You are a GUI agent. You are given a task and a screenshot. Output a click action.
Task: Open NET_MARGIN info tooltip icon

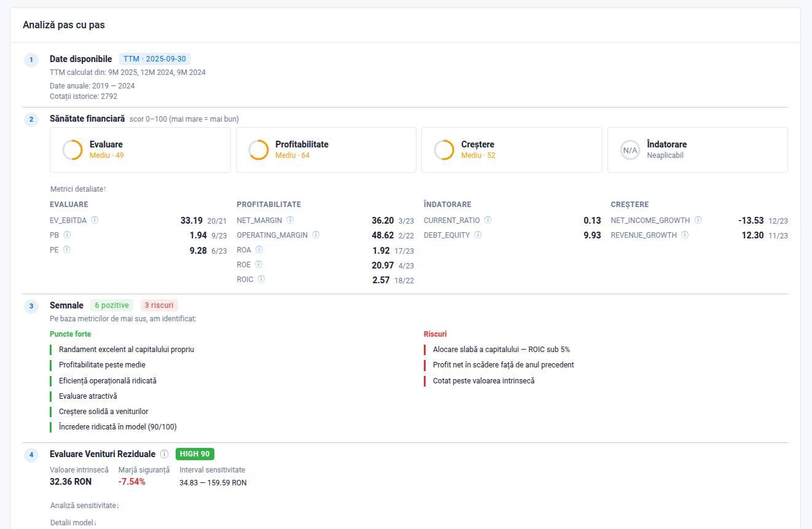290,220
